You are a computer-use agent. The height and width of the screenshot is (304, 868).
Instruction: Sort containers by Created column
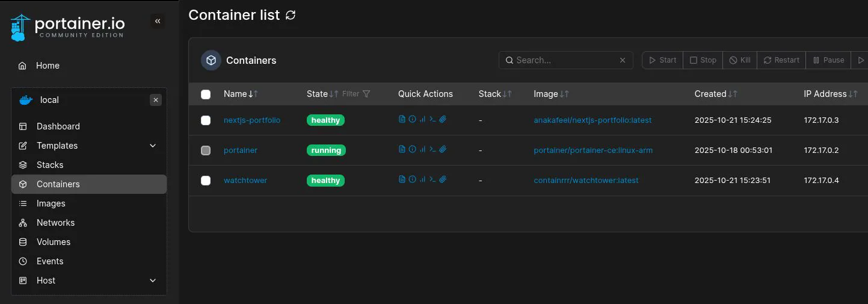click(x=716, y=94)
